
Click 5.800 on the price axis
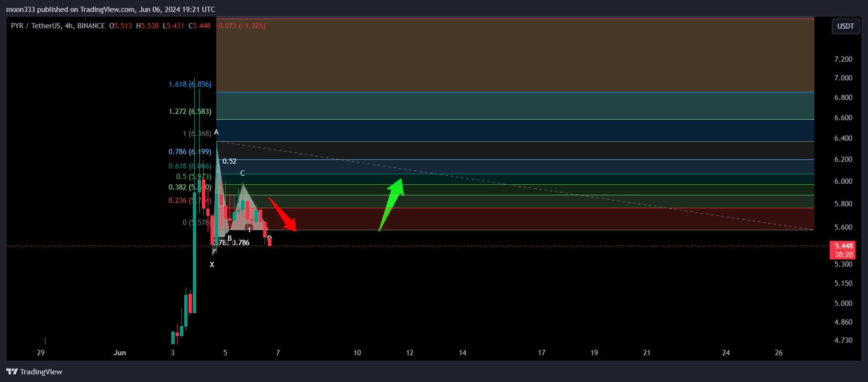(843, 204)
